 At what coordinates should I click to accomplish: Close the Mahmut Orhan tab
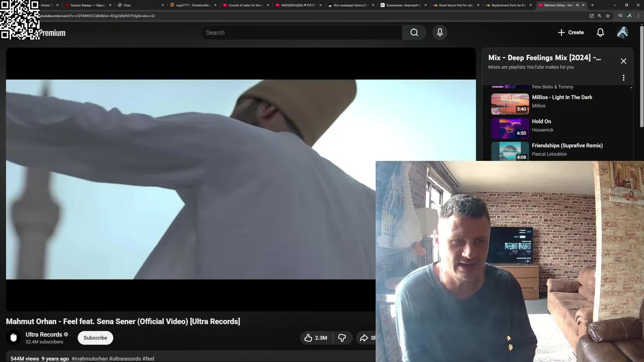click(x=583, y=5)
